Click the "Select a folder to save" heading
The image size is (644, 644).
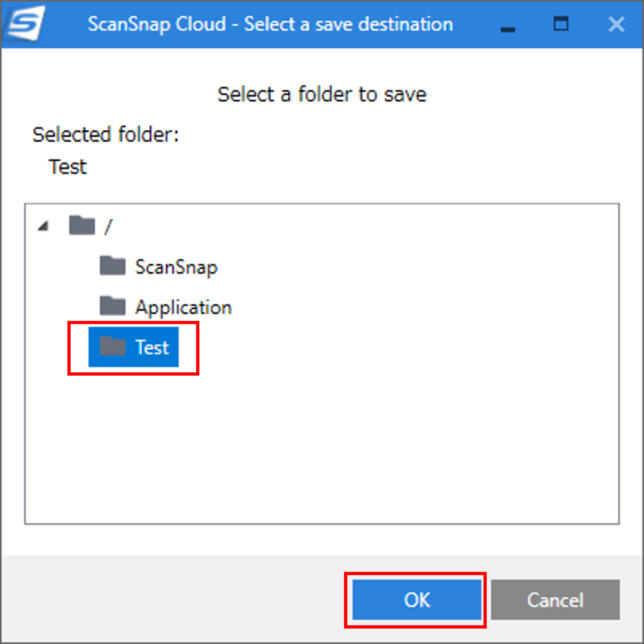click(x=322, y=95)
